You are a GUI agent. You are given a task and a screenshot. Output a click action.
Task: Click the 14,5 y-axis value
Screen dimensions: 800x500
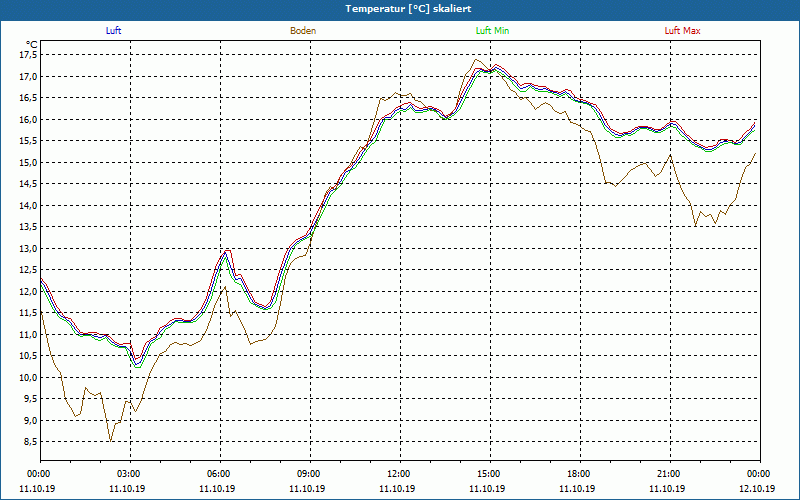[x=29, y=184]
